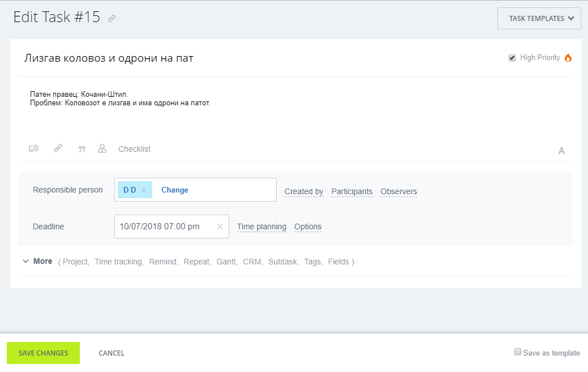The height and width of the screenshot is (372, 588).
Task: Click the copy link icon beside Edit Task #15
Action: [x=112, y=19]
